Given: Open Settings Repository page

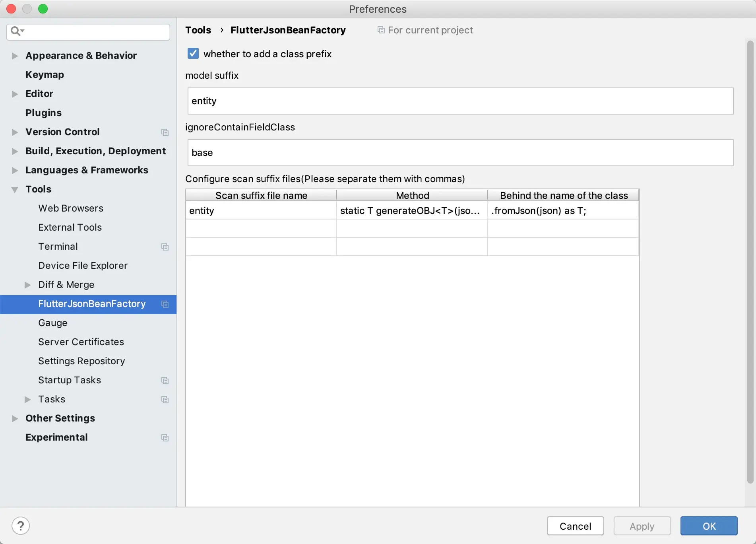Looking at the screenshot, I should click(81, 361).
